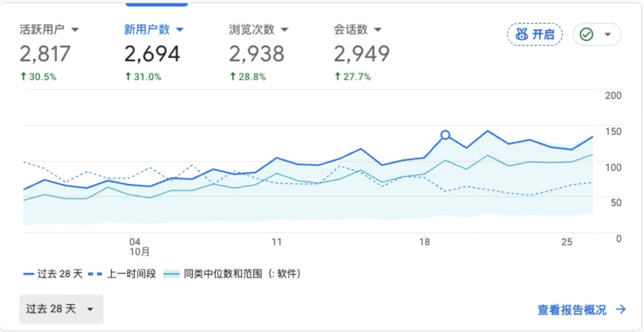The width and height of the screenshot is (644, 332).
Task: Click the 11 axis date label
Action: 277,241
